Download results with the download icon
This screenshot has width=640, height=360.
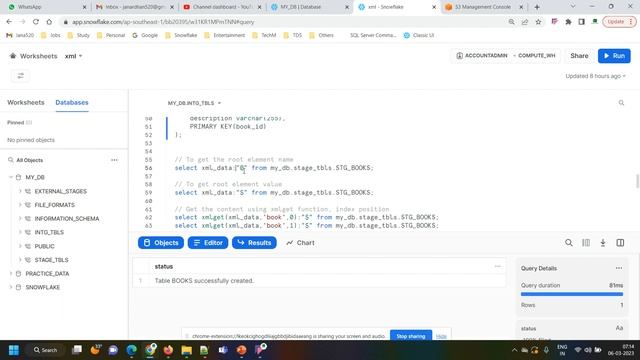pos(603,243)
